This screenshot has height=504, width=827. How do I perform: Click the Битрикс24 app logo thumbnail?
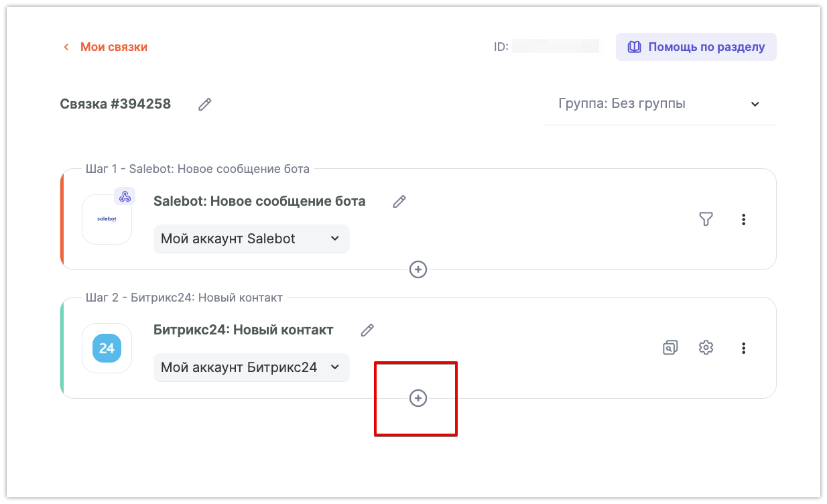107,348
